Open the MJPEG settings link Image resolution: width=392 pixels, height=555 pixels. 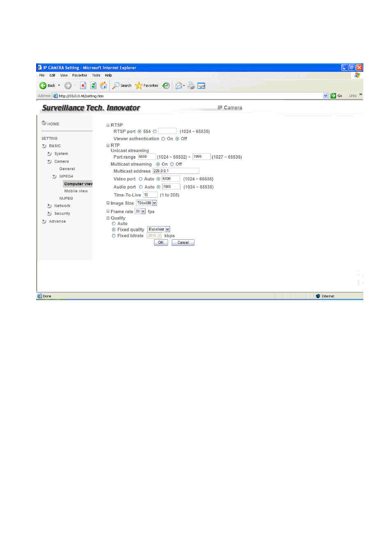66,199
